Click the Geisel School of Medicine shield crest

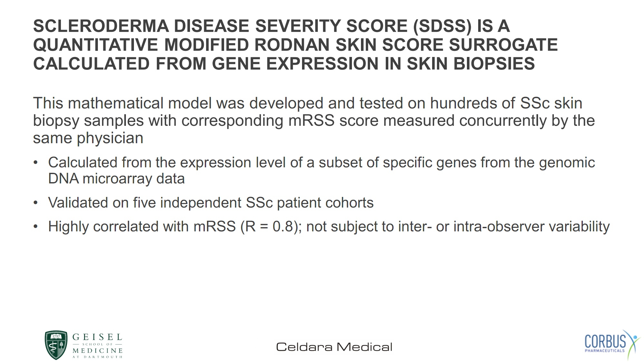pyautogui.click(x=56, y=345)
